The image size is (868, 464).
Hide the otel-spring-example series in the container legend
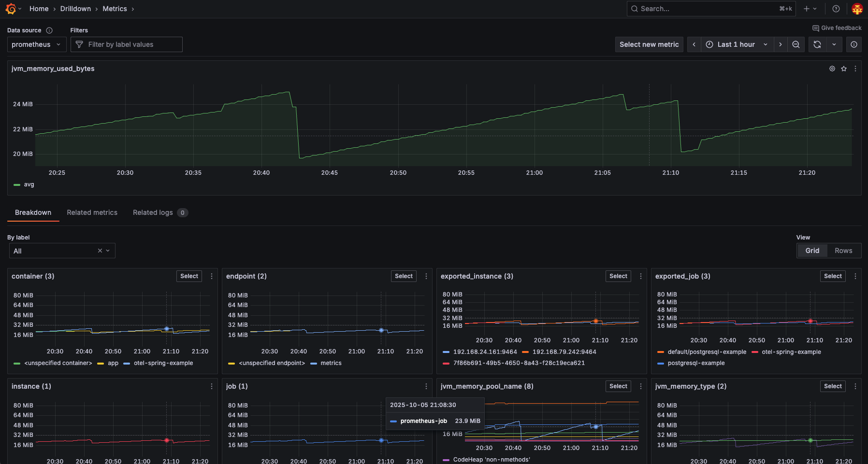163,363
